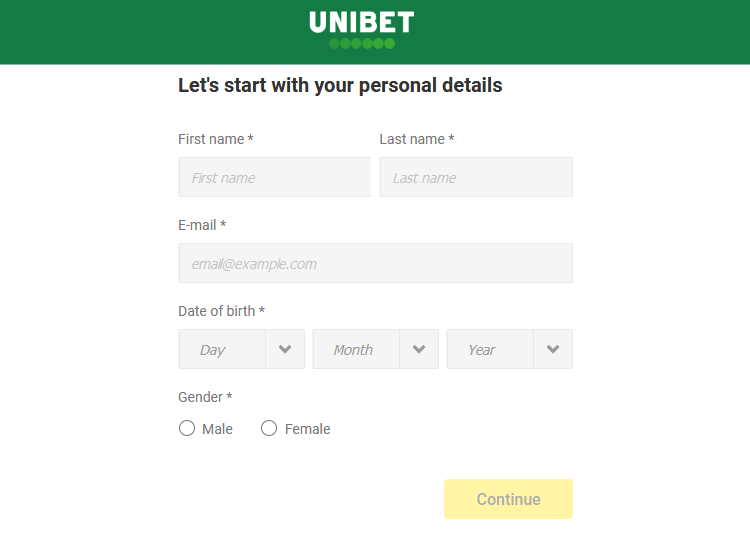Open the Day dropdown field
This screenshot has width=750, height=548.
pos(242,349)
